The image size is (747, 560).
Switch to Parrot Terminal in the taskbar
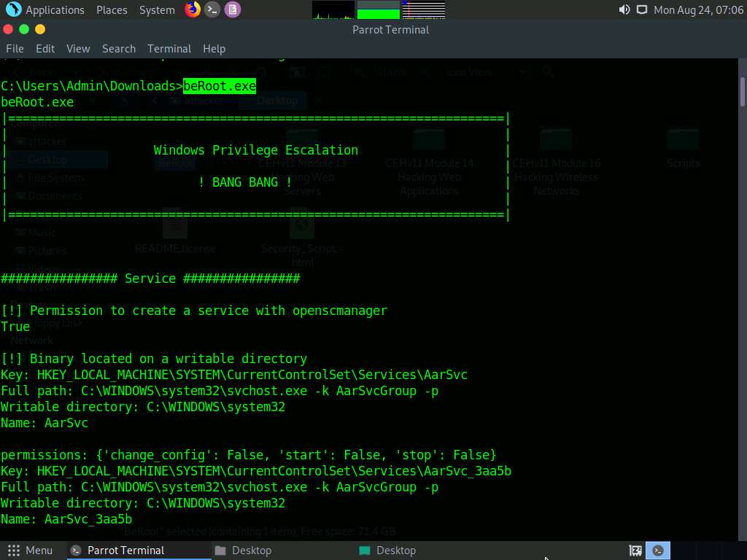pyautogui.click(x=139, y=551)
